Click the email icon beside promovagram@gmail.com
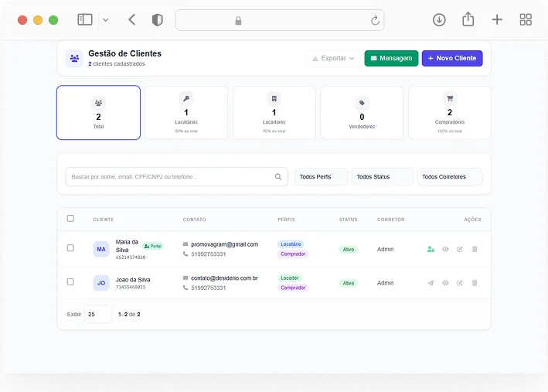The width and height of the screenshot is (548, 392). coord(186,244)
